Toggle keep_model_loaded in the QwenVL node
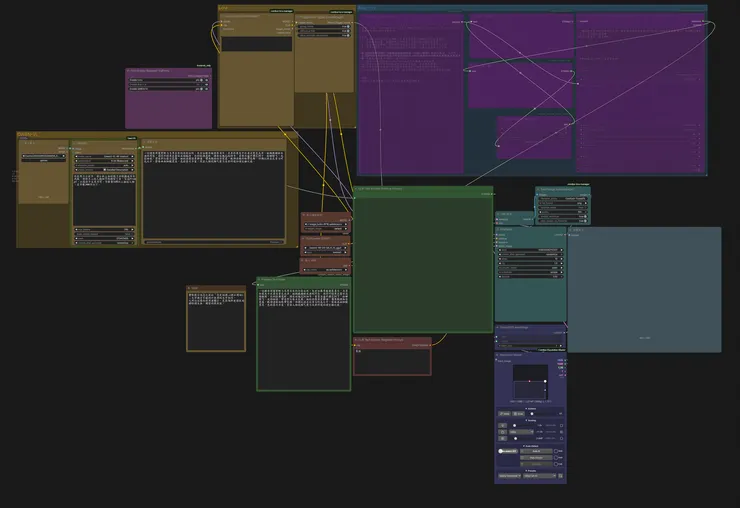 tap(104, 234)
